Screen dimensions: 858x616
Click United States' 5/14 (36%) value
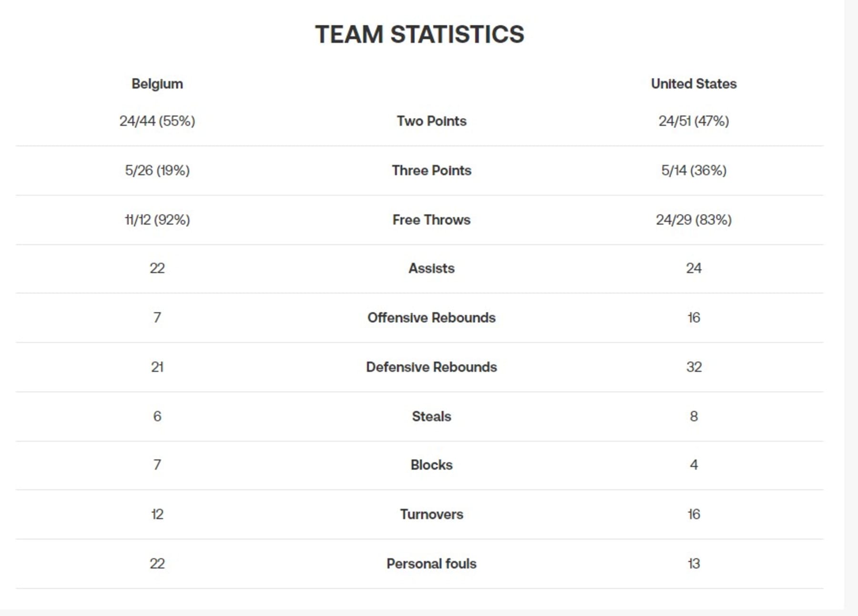click(x=694, y=171)
